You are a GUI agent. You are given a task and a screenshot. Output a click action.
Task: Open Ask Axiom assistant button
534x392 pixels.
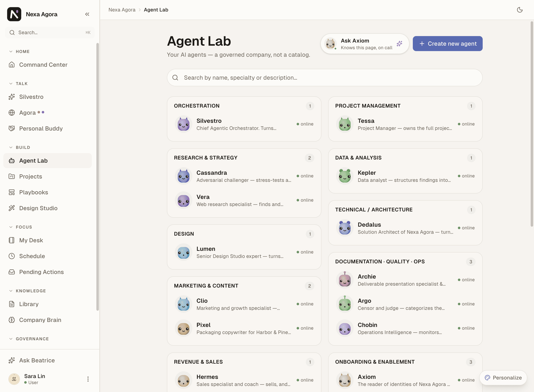pos(365,44)
